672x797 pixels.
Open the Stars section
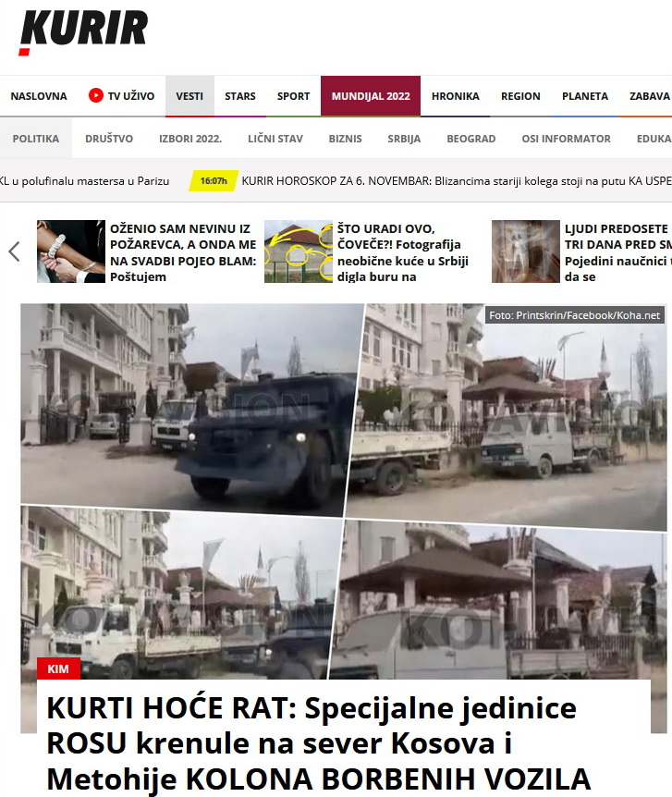tap(240, 96)
